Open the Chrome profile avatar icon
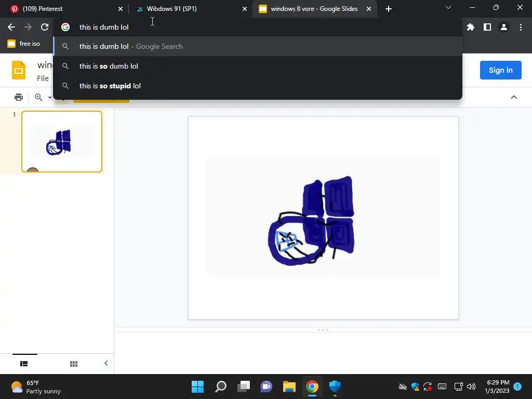The height and width of the screenshot is (399, 532). tap(504, 27)
